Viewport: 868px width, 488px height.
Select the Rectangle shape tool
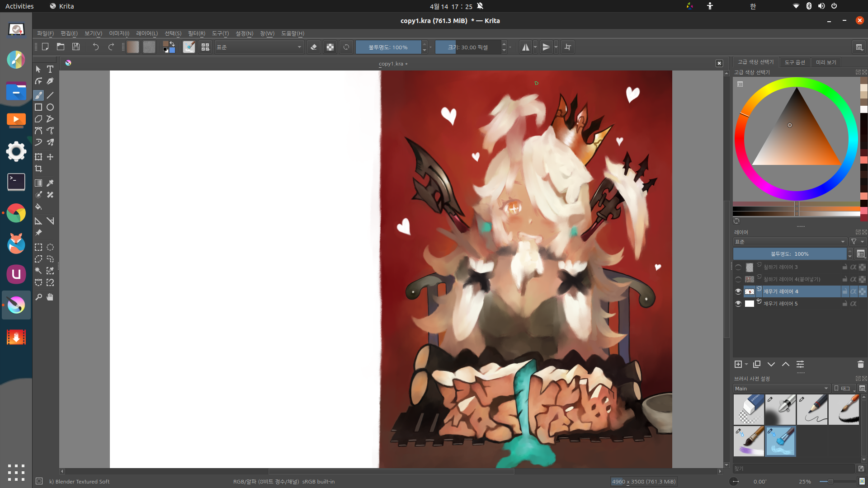[38, 107]
